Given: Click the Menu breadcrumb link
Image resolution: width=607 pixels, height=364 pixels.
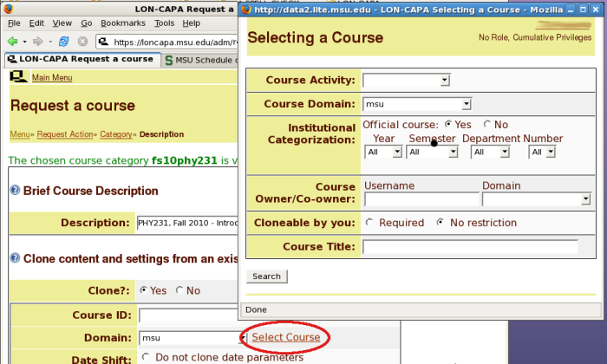Looking at the screenshot, I should [19, 134].
